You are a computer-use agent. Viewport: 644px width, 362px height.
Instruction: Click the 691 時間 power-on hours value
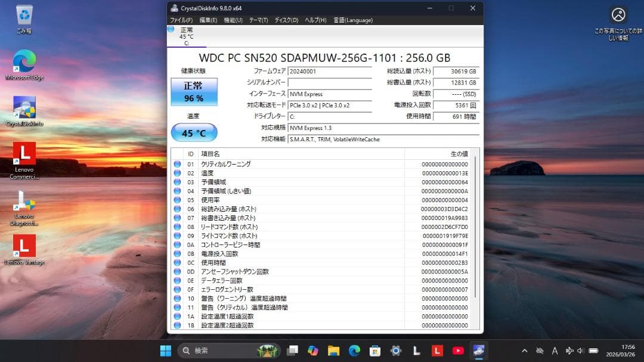[456, 117]
